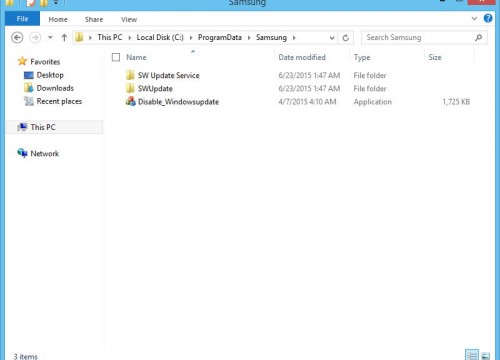500x360 pixels.
Task: Click the search magnifier icon
Action: pos(479,38)
